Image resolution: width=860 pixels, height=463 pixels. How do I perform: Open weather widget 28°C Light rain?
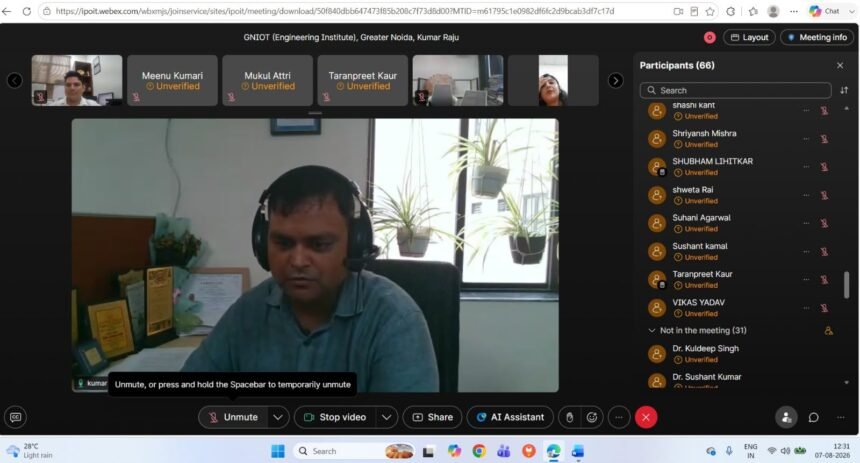(30, 451)
